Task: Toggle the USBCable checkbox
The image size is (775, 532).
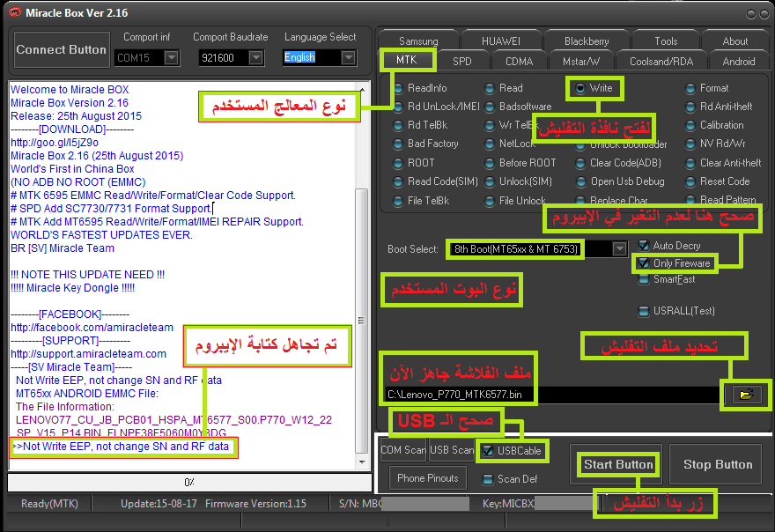Action: 488,451
